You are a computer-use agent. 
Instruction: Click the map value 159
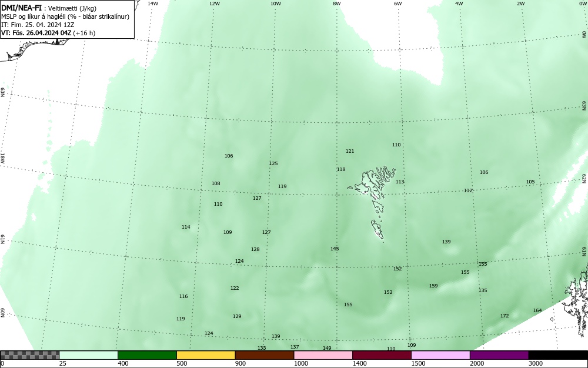433,286
